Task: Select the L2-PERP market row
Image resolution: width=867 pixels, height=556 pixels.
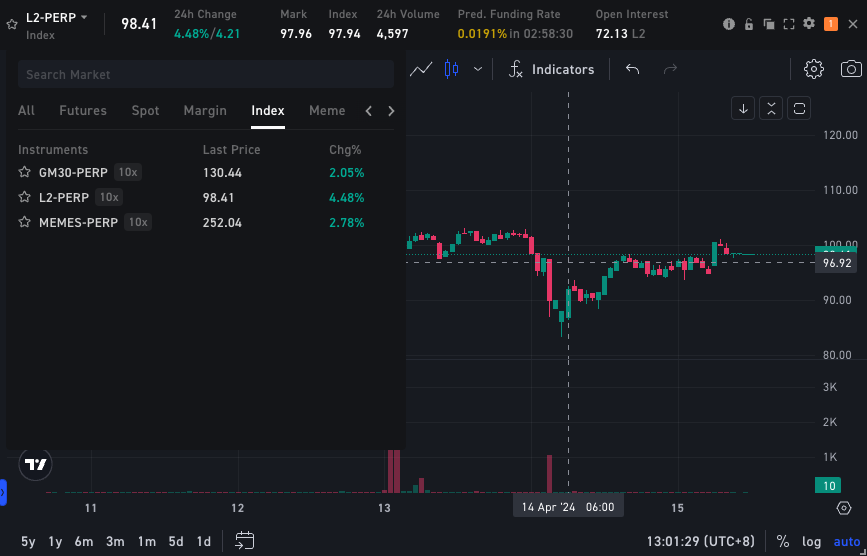Action: coord(206,197)
